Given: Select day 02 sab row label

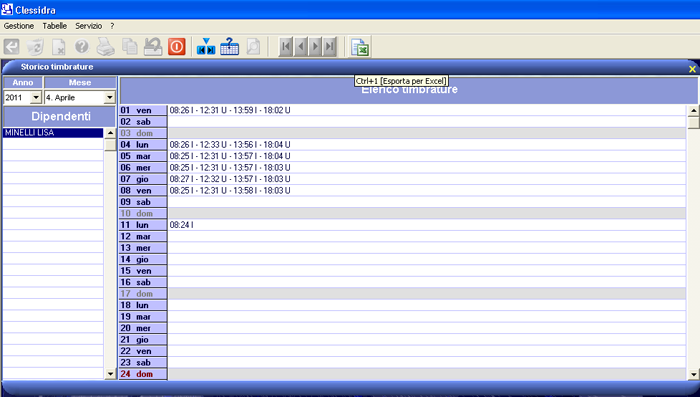Looking at the screenshot, I should coord(143,121).
